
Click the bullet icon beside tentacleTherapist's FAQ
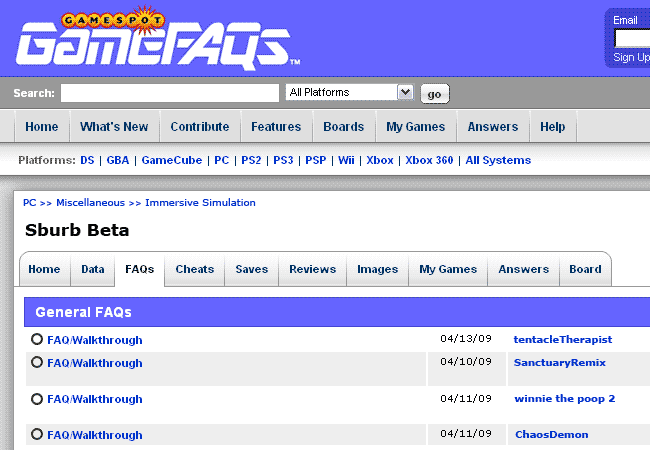pyautogui.click(x=37, y=339)
